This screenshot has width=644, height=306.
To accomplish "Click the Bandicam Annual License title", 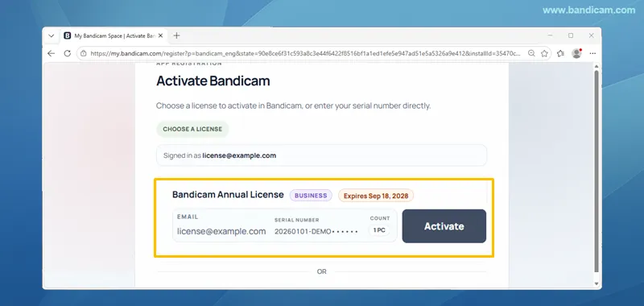I will point(228,195).
